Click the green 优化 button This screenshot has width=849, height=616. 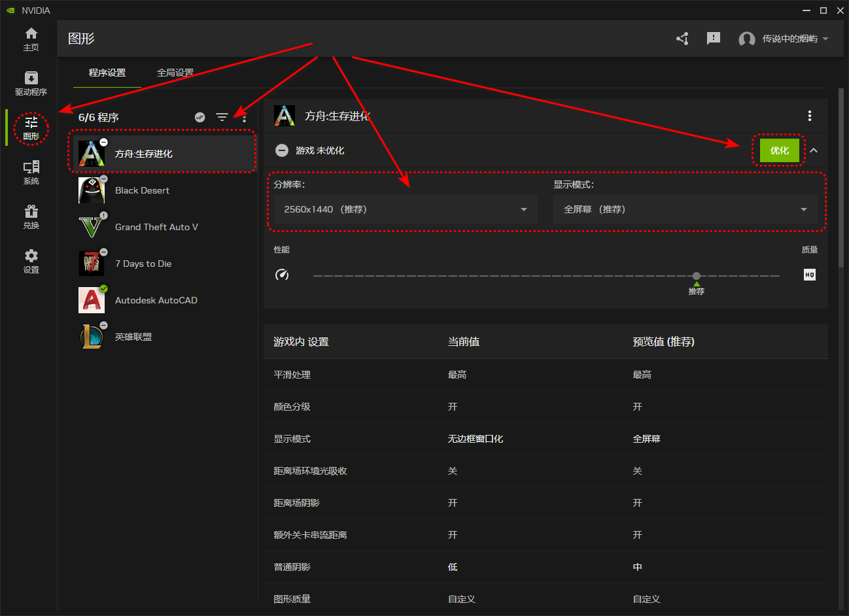click(780, 150)
